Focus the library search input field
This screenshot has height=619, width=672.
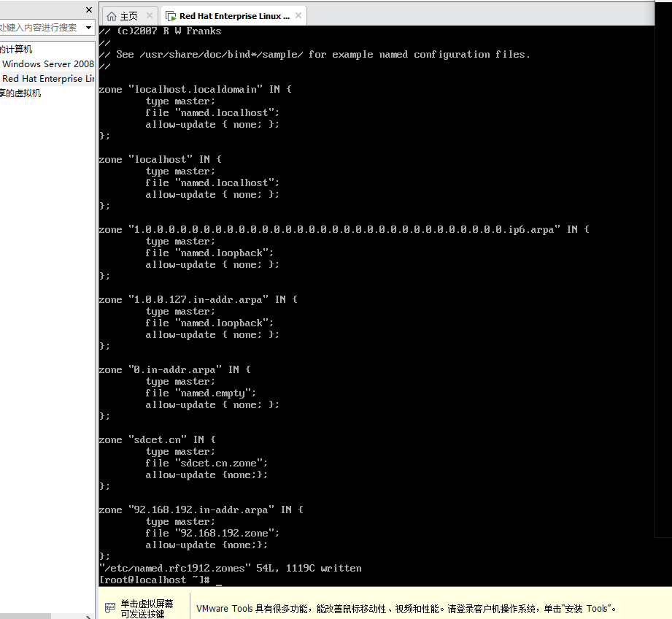[x=41, y=28]
